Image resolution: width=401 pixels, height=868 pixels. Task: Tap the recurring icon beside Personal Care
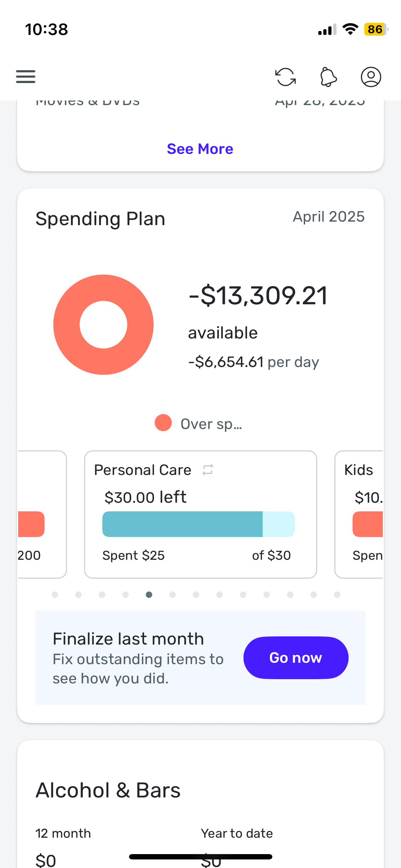click(208, 470)
